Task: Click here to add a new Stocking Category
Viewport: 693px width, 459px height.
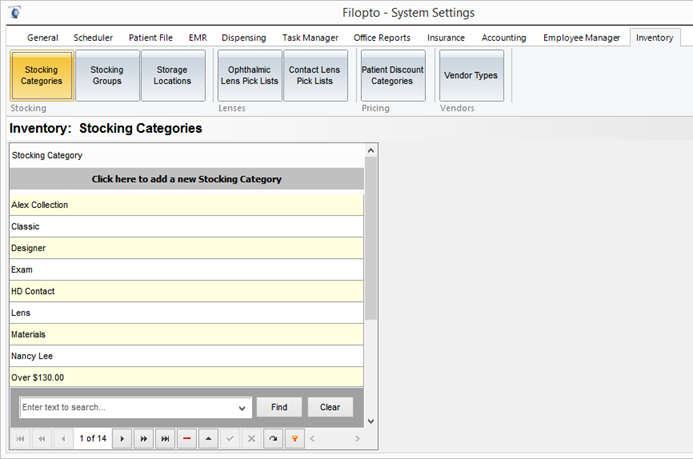Action: pos(187,179)
